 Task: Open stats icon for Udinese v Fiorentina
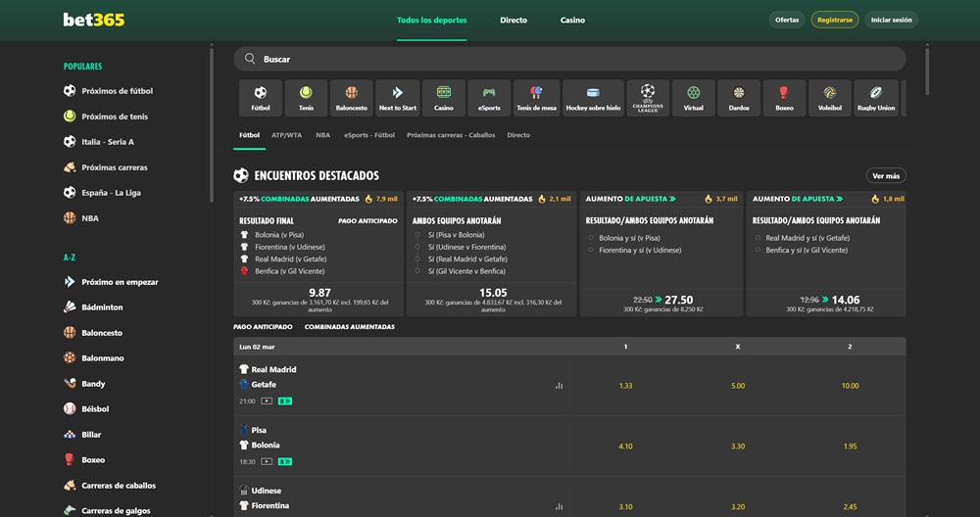pyautogui.click(x=559, y=507)
